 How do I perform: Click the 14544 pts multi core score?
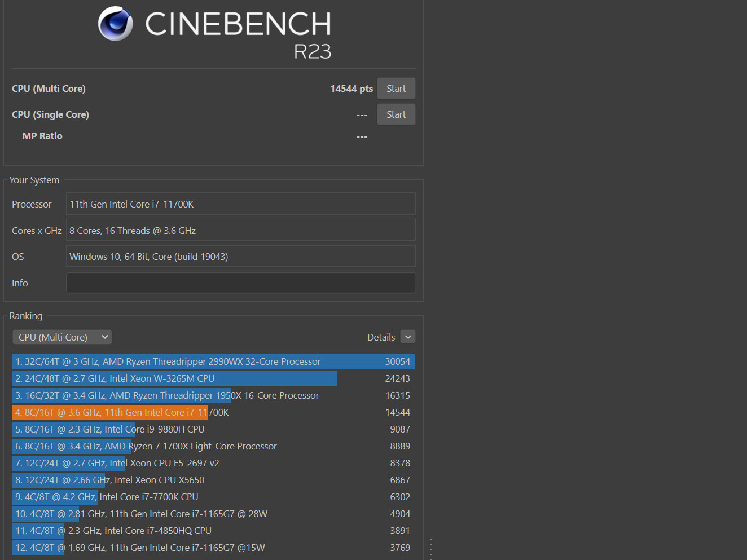(351, 89)
